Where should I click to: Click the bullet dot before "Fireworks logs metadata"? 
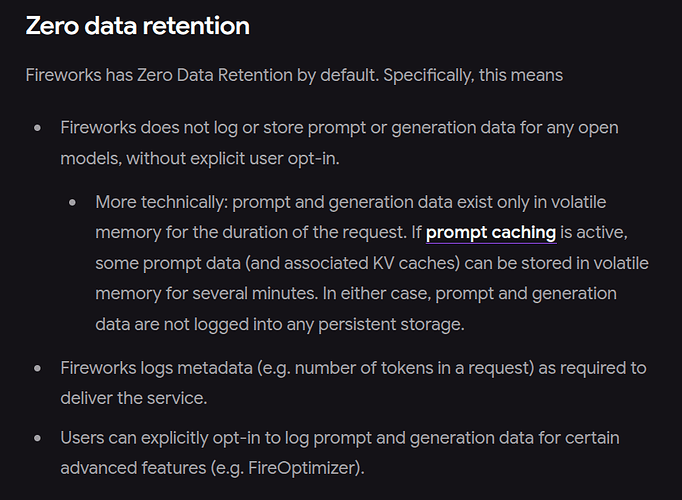click(37, 369)
